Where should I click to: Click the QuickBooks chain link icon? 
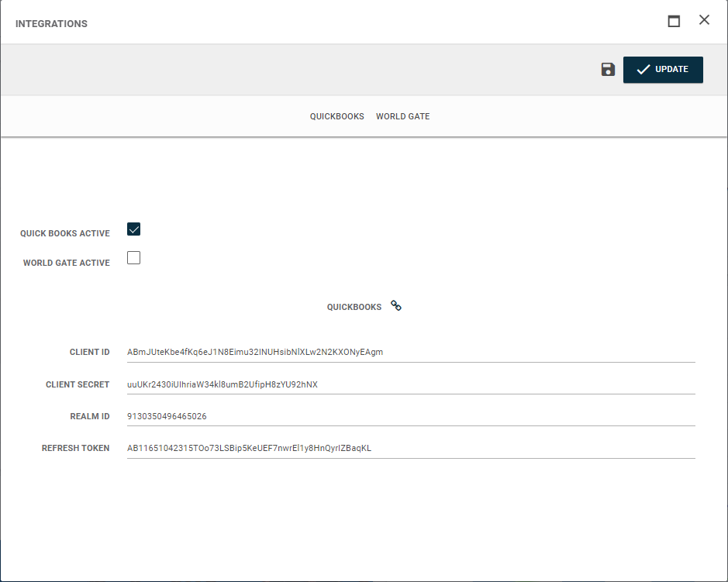click(x=396, y=306)
